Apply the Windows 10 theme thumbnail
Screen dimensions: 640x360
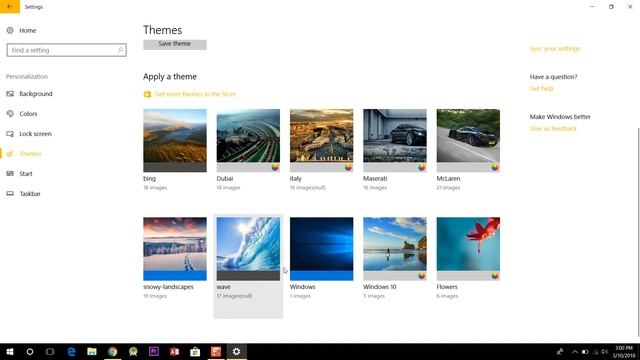(x=395, y=249)
